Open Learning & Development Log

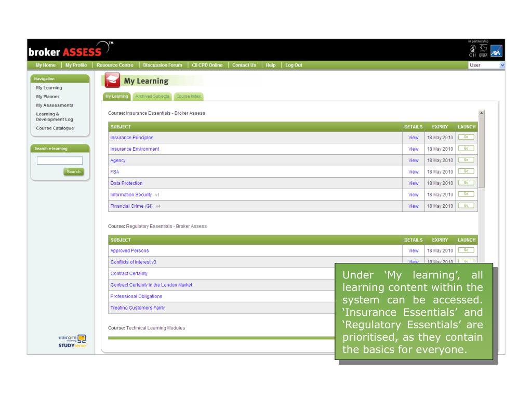tap(55, 117)
